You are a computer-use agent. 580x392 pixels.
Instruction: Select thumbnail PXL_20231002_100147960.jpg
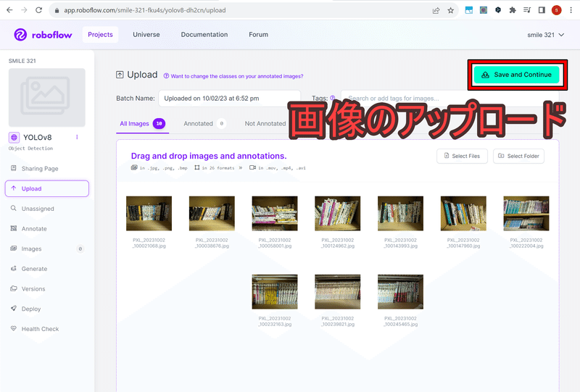pos(463,213)
